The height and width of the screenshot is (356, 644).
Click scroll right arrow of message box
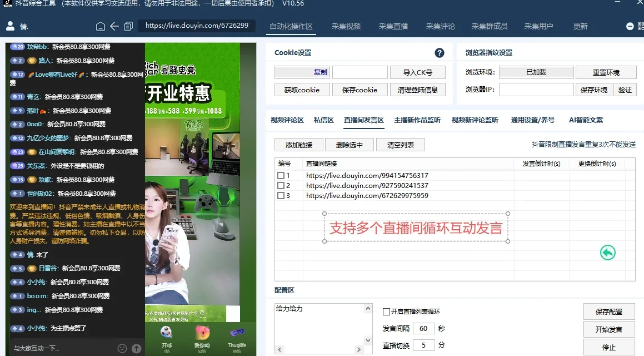point(358,349)
